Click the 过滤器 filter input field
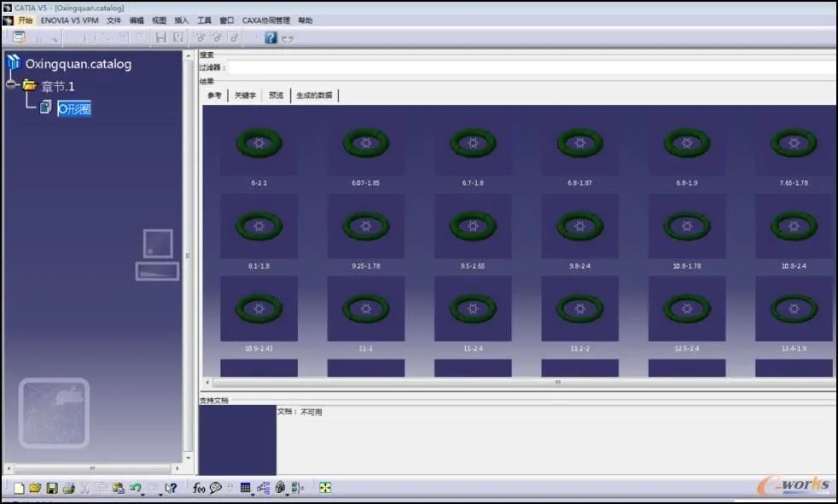Image resolution: width=838 pixels, height=504 pixels. 532,68
